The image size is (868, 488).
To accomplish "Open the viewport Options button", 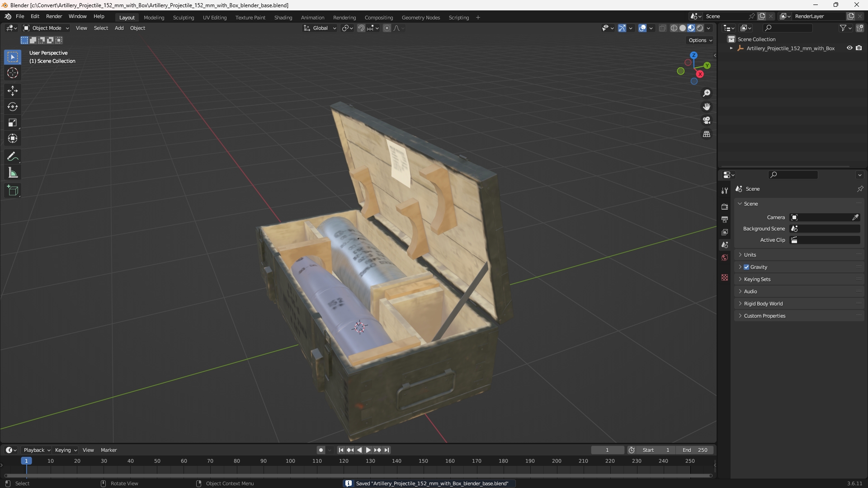I will tap(700, 40).
